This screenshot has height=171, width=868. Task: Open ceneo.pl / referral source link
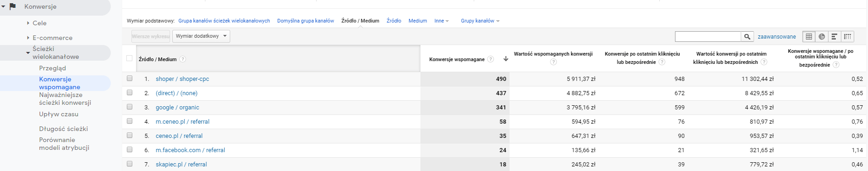[179, 136]
